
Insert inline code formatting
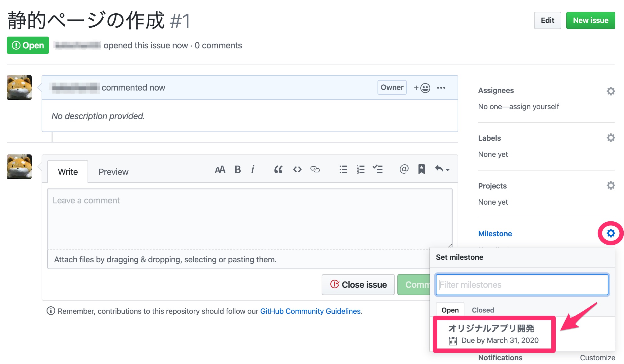[297, 169]
